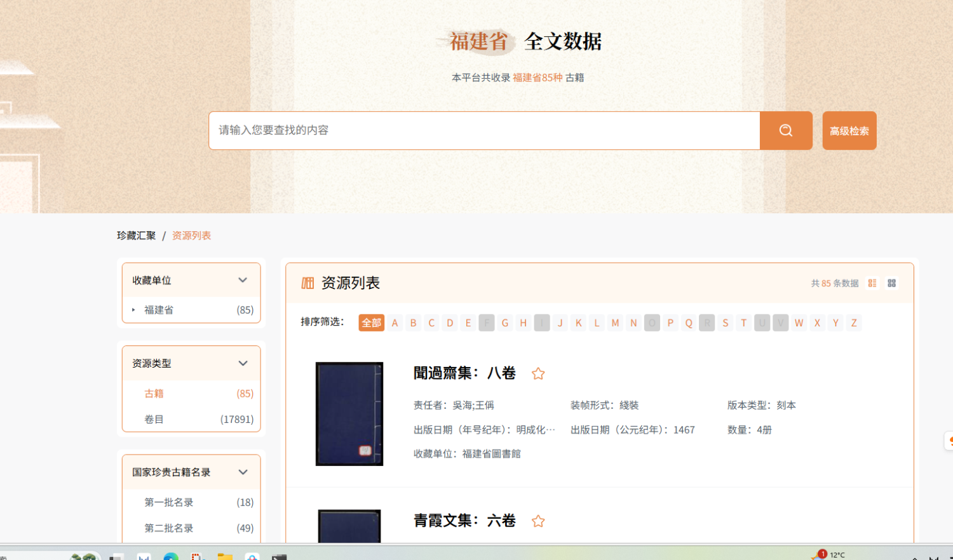This screenshot has height=560, width=953.
Task: Filter list by letter P
Action: click(x=670, y=323)
